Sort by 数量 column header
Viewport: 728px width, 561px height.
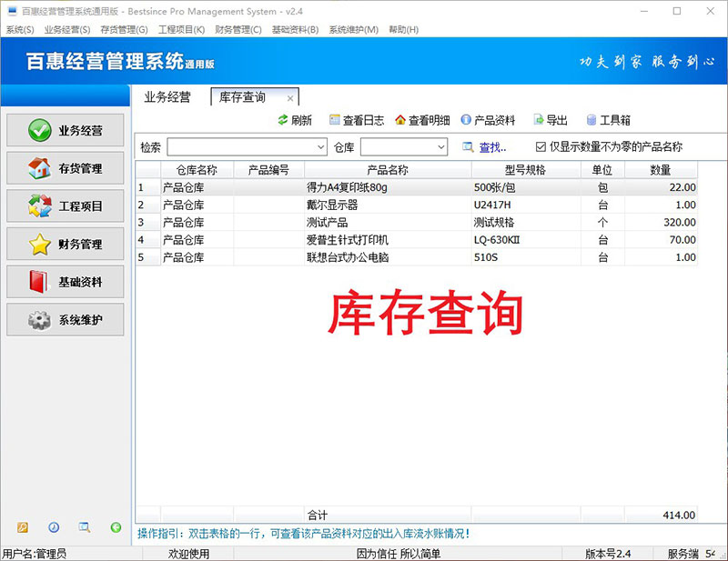pyautogui.click(x=661, y=170)
